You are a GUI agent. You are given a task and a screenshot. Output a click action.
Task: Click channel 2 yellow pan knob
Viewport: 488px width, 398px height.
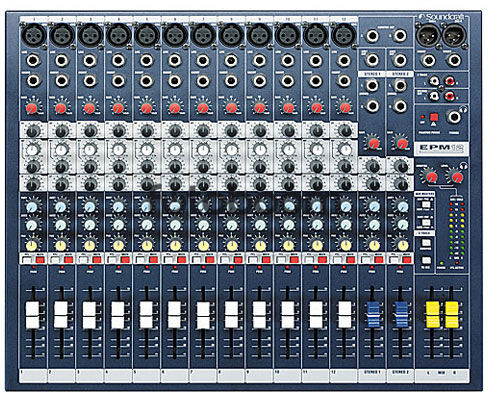pos(60,246)
